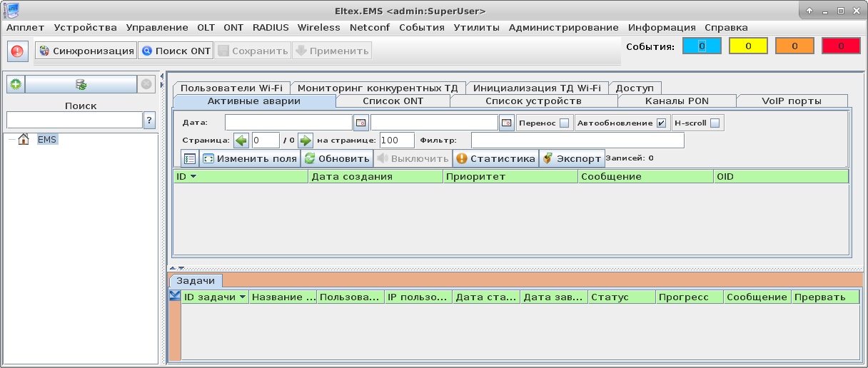Screen dimensions: 868x368
Task: Toggle the H-scroll checkbox
Action: [x=715, y=123]
